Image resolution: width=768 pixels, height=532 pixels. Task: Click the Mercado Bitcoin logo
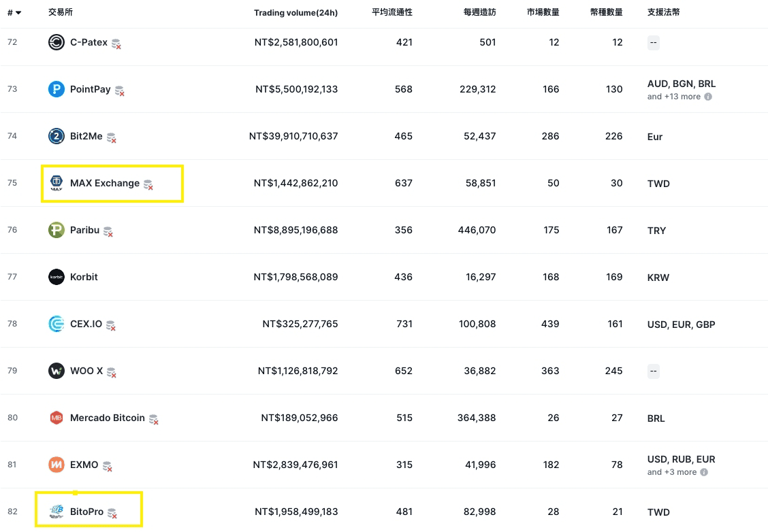pyautogui.click(x=57, y=418)
